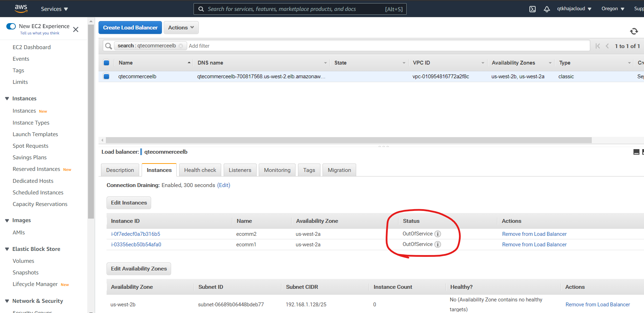Open the Actions dropdown button
The height and width of the screenshot is (313, 644).
[181, 28]
